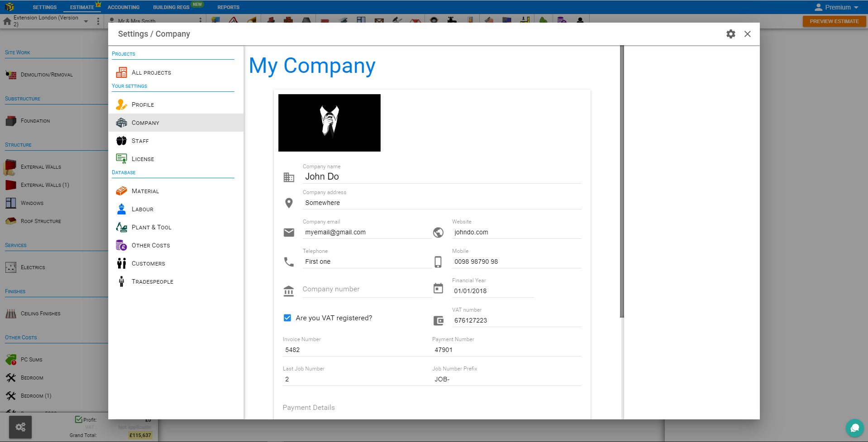Close the Settings / Company dialog

pos(748,34)
